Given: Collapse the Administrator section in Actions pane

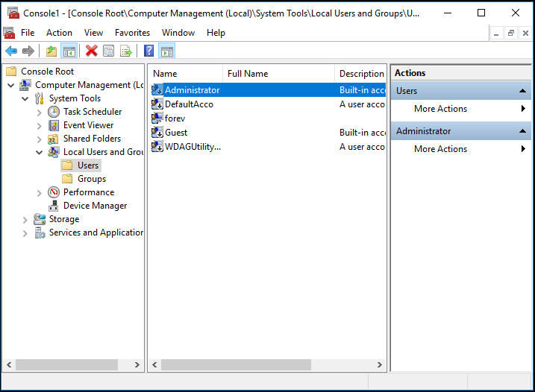Looking at the screenshot, I should (522, 131).
